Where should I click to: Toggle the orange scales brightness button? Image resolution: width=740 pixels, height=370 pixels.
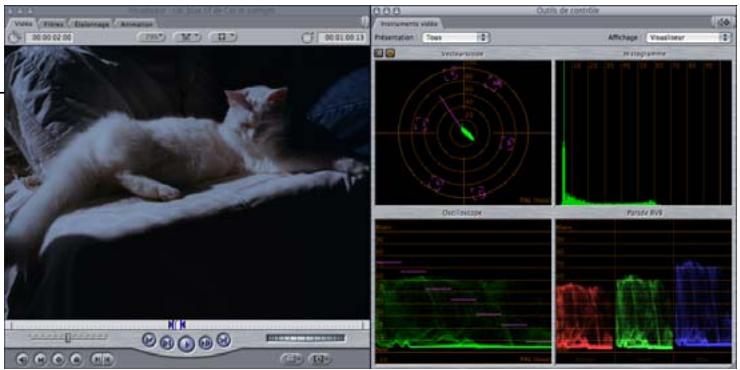(x=390, y=53)
